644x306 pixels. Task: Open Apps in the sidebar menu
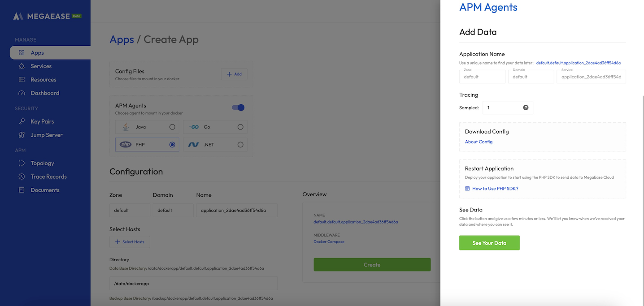pos(50,53)
